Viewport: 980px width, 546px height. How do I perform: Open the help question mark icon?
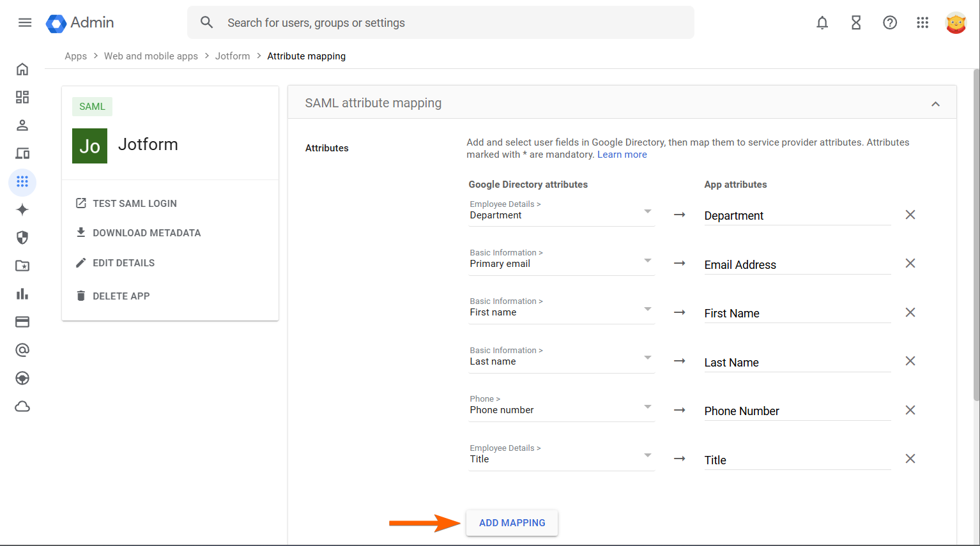point(890,23)
